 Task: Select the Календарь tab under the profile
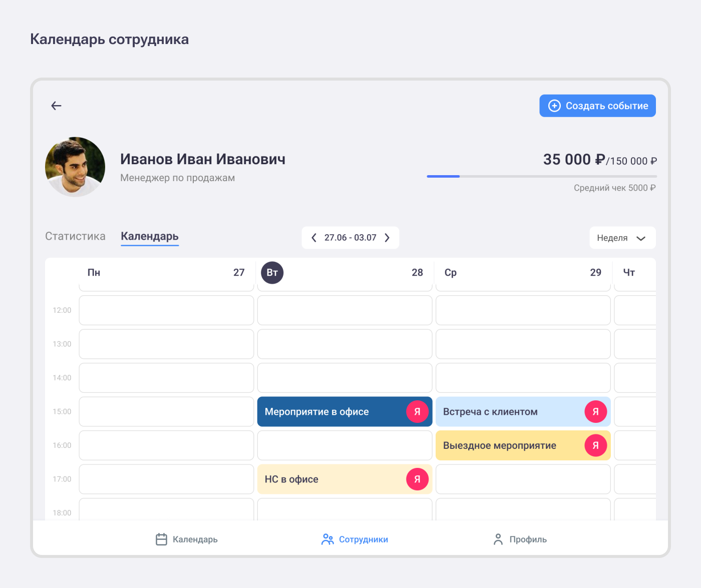tap(150, 236)
